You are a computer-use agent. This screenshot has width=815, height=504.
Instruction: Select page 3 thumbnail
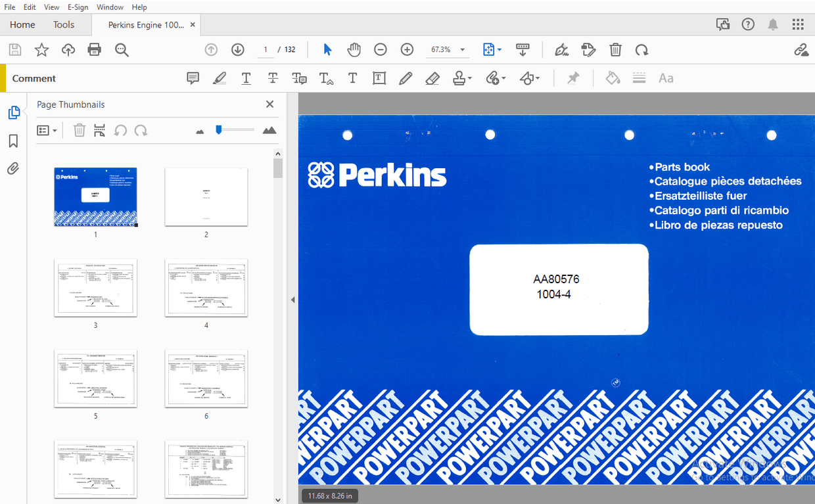(95, 288)
